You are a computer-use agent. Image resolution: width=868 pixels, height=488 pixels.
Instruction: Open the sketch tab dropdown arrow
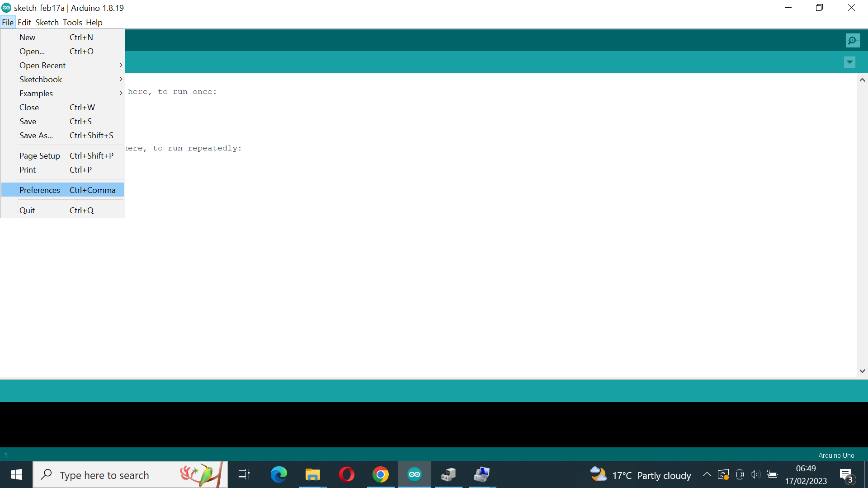(849, 62)
